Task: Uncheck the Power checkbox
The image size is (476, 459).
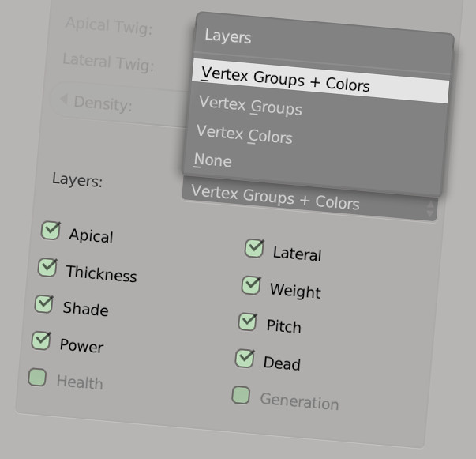Action: tap(41, 341)
